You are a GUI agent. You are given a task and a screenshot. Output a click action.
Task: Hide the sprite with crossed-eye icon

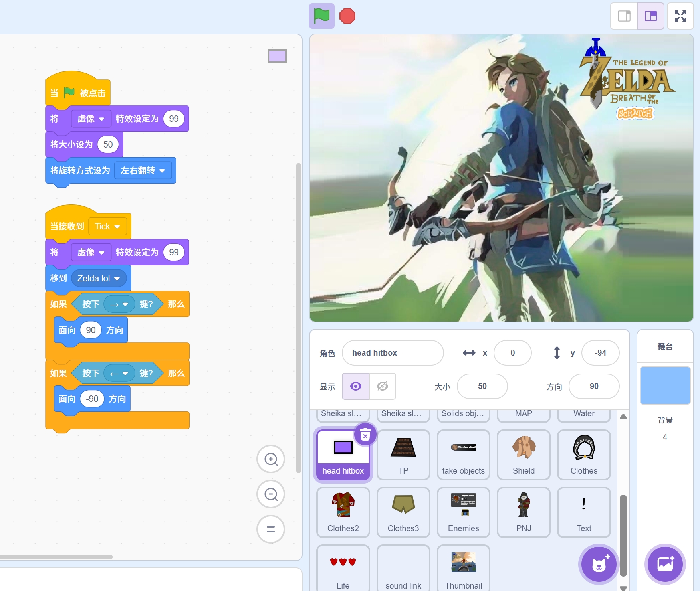(383, 386)
